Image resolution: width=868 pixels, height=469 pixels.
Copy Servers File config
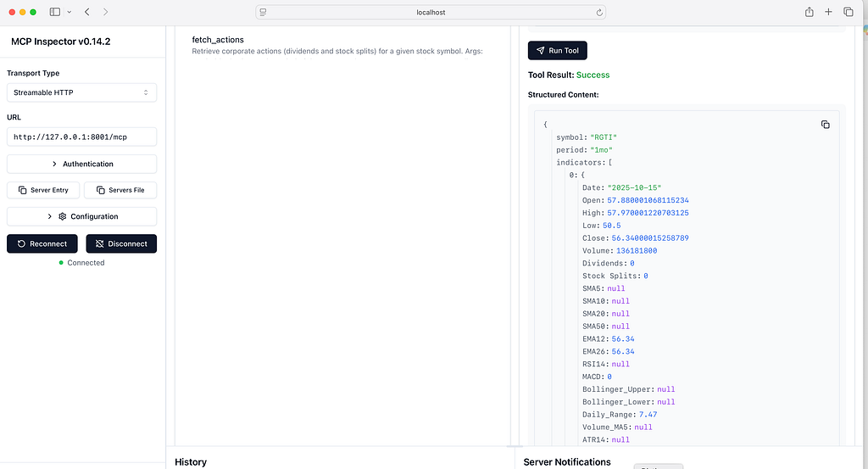(120, 190)
